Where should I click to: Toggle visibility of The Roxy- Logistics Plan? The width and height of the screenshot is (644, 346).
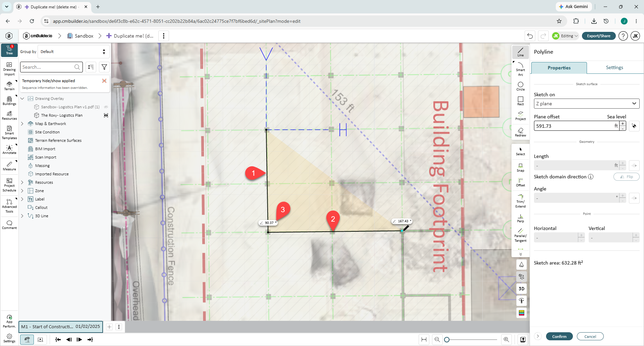(106, 115)
